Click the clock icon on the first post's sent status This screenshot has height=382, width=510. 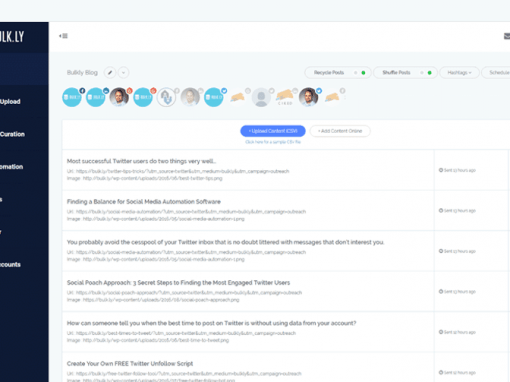pyautogui.click(x=441, y=170)
